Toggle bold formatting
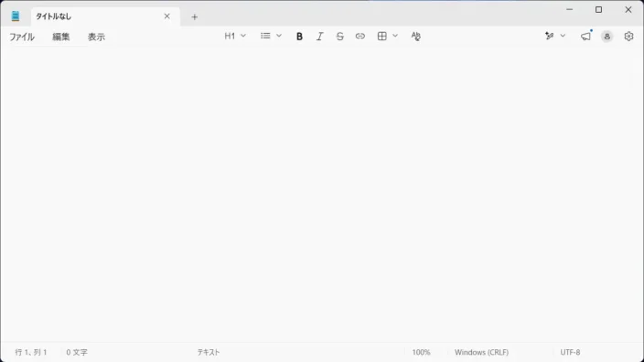 (x=299, y=37)
